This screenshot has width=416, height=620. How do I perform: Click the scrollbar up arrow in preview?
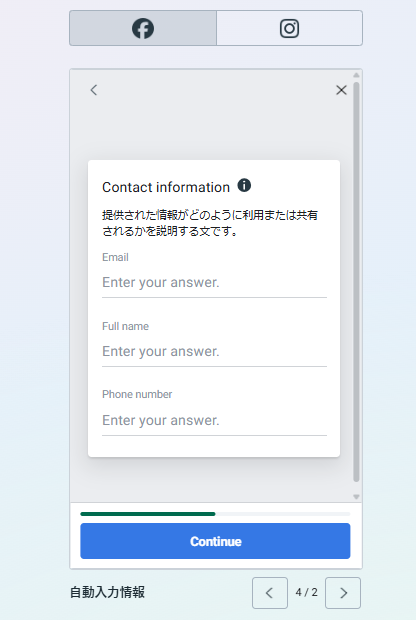click(x=356, y=75)
